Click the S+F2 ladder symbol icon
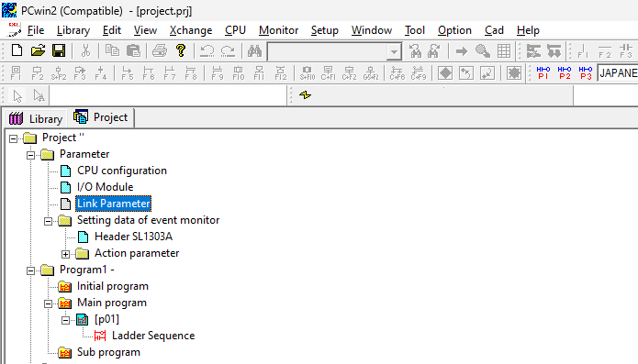Viewport: 638px width, 364px height. pyautogui.click(x=58, y=73)
